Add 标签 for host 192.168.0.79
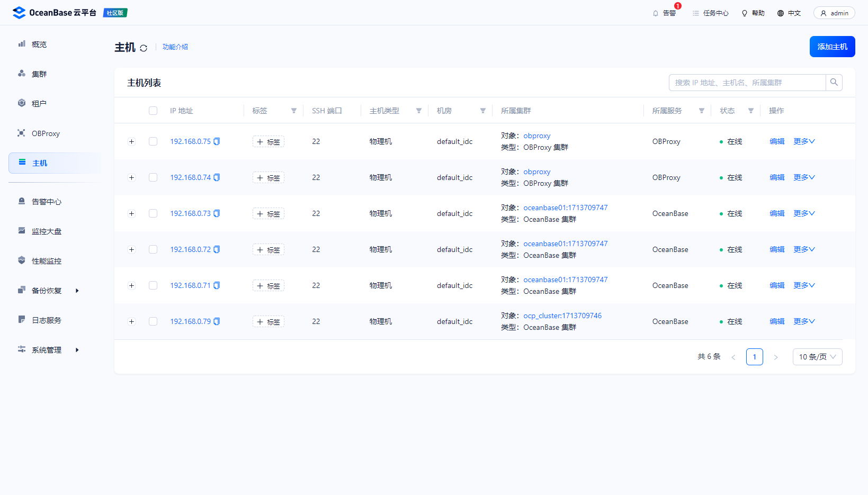The image size is (868, 495). [x=269, y=322]
